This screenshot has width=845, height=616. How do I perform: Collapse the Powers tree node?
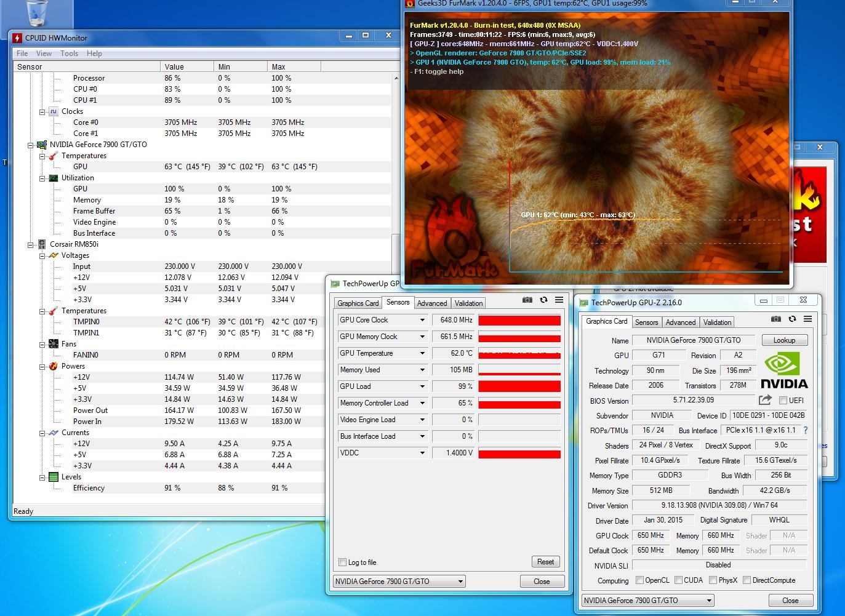click(42, 367)
